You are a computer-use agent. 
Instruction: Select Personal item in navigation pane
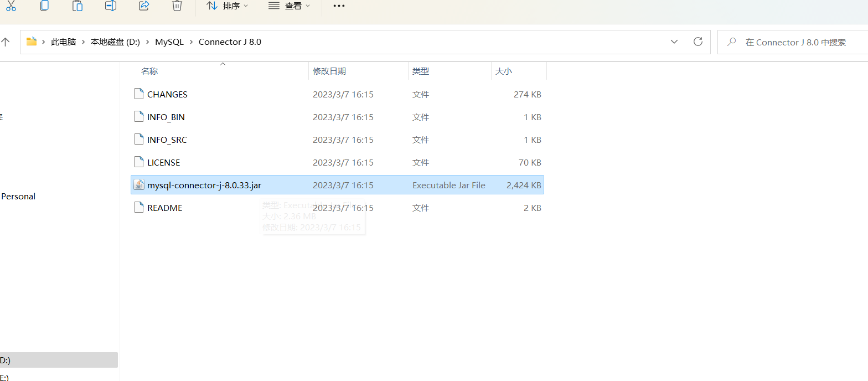click(x=18, y=197)
